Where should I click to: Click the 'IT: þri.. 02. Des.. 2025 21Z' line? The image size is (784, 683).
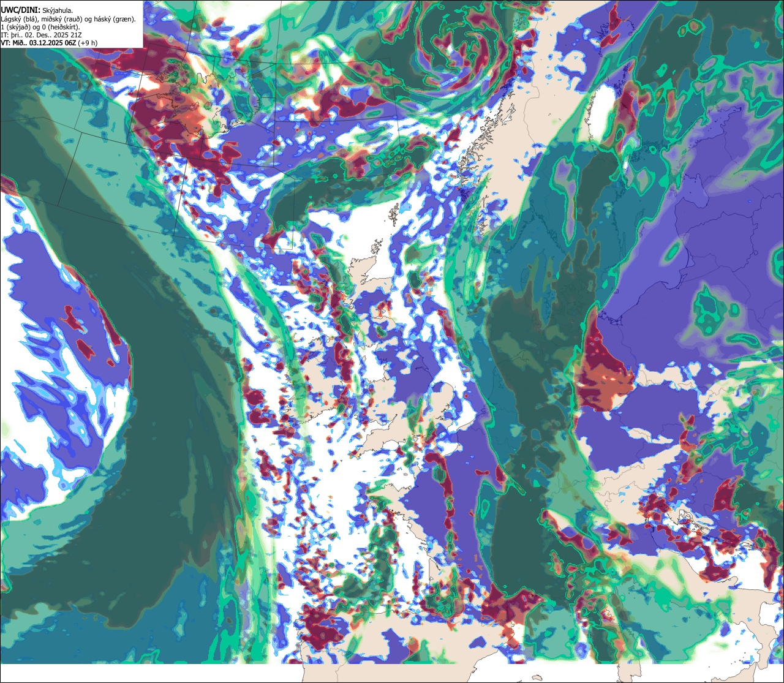[40, 35]
